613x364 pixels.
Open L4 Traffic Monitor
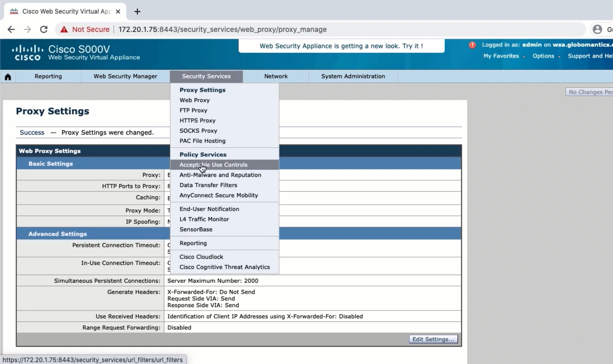click(224, 219)
